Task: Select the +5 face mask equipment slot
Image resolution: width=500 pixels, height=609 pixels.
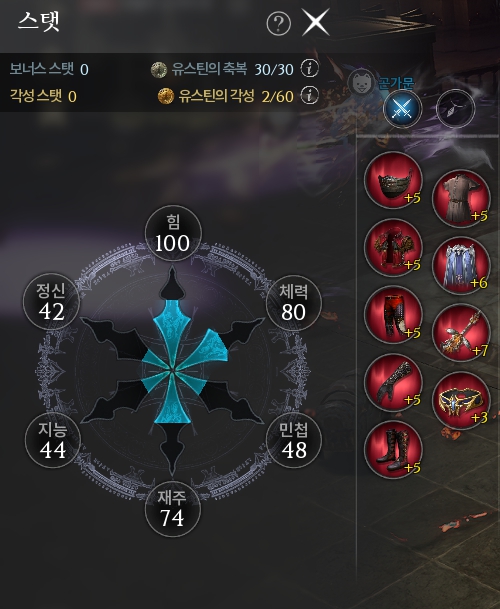Action: (x=394, y=180)
